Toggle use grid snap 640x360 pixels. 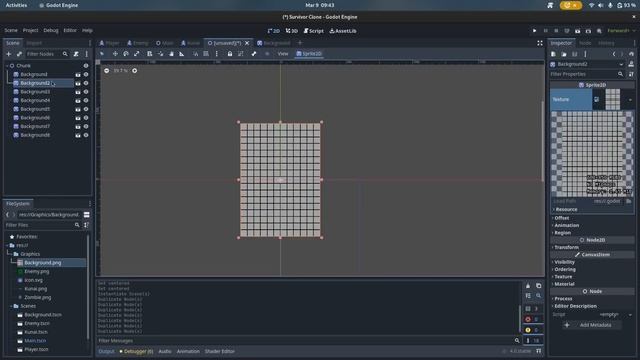coord(206,54)
